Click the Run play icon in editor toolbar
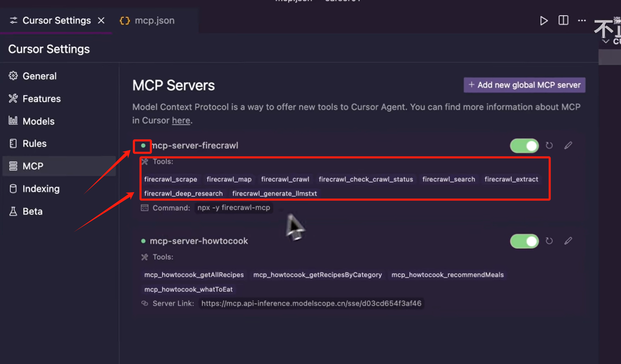Screen dimensions: 621x364 (x=543, y=20)
